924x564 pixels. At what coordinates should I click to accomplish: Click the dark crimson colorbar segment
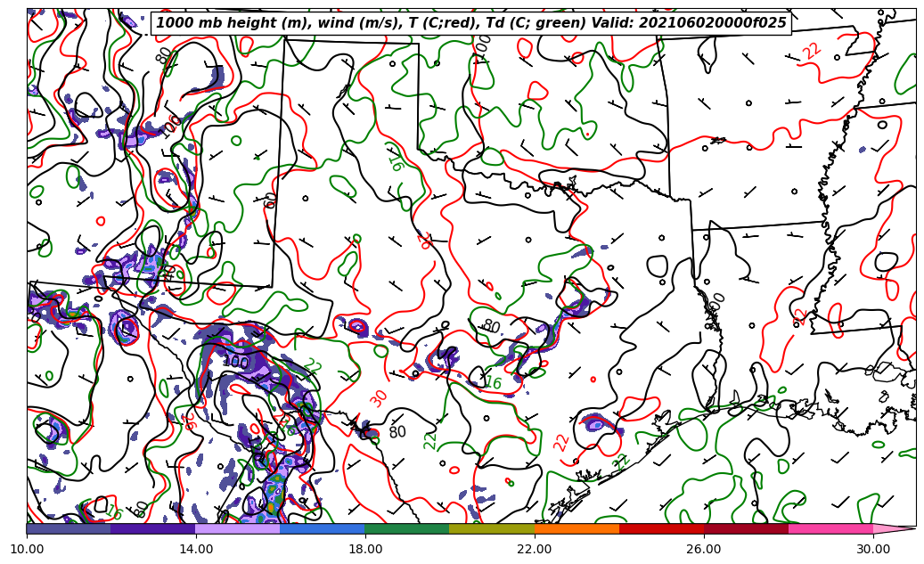[746, 528]
